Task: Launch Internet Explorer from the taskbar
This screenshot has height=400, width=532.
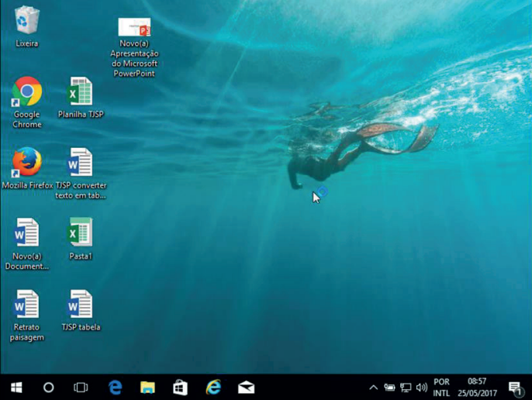Action: [213, 387]
